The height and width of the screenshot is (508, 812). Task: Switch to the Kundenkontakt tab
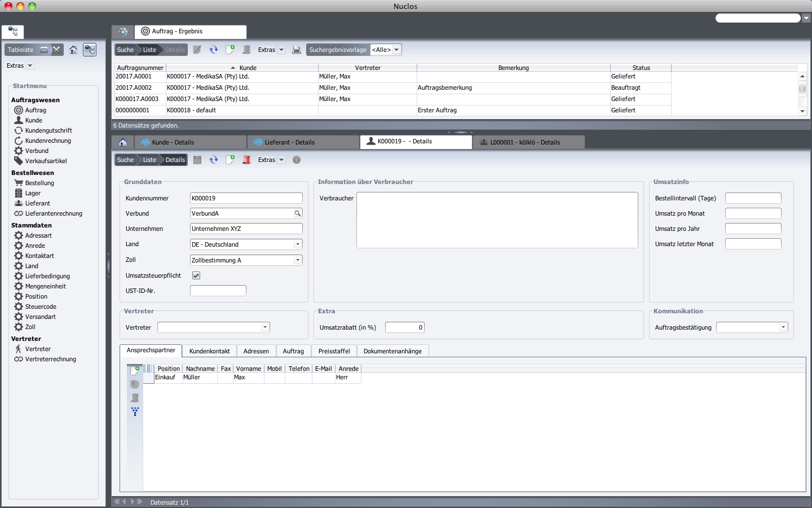coord(209,351)
